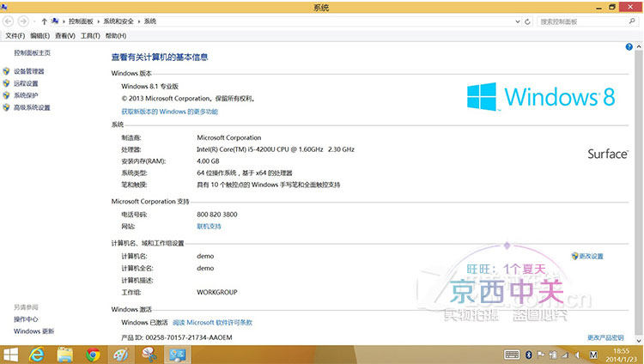Image resolution: width=644 pixels, height=364 pixels.
Task: Open the 文件(F) menu
Action: pyautogui.click(x=15, y=36)
